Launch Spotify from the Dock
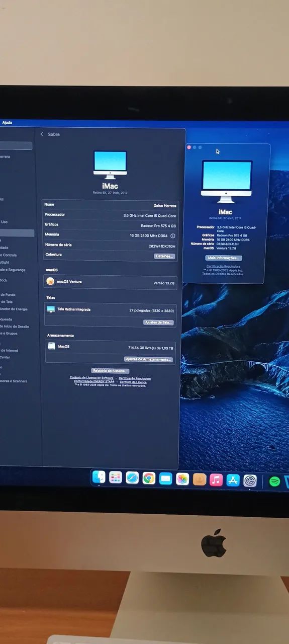Image resolution: width=289 pixels, height=644 pixels. pyautogui.click(x=274, y=481)
